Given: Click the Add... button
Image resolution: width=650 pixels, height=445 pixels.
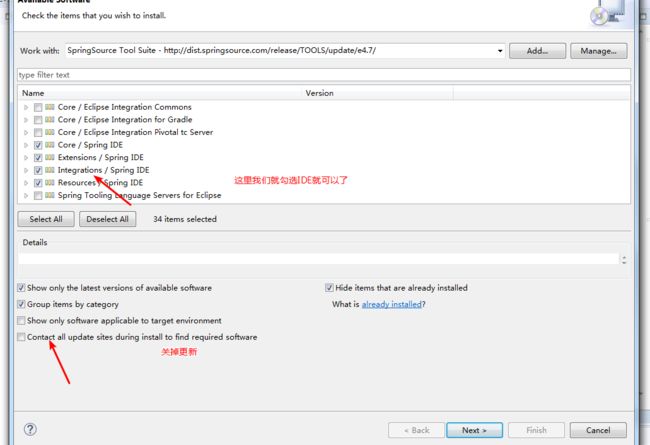Looking at the screenshot, I should 537,51.
